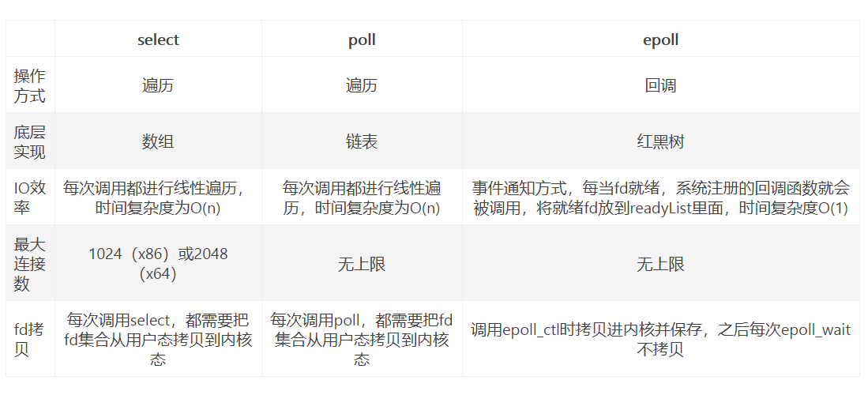Image resolution: width=868 pixels, height=395 pixels.
Task: Click the select column header
Action: [x=158, y=39]
